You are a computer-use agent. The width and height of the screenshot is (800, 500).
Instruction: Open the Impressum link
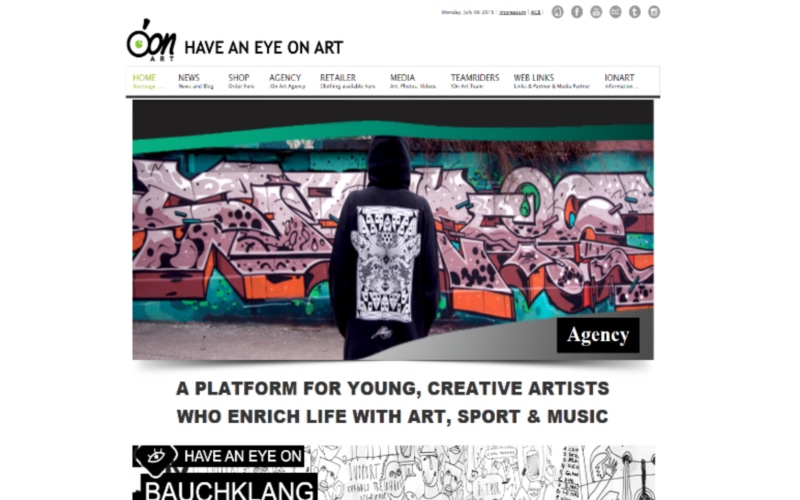[512, 12]
